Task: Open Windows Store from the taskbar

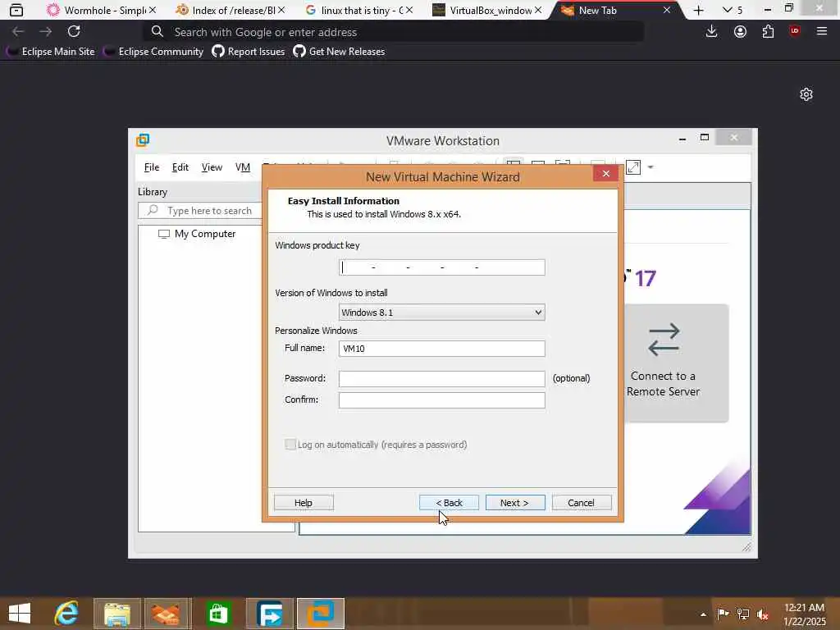Action: [x=218, y=614]
